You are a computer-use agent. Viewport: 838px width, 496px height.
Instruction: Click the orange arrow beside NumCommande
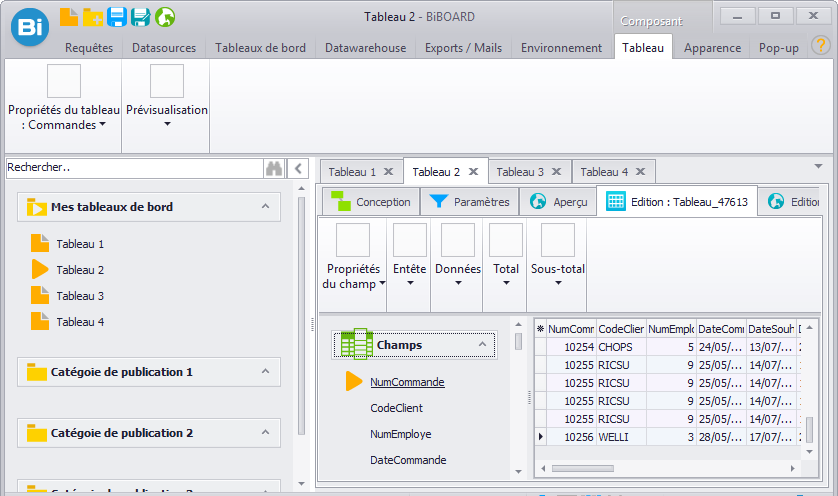(x=354, y=381)
